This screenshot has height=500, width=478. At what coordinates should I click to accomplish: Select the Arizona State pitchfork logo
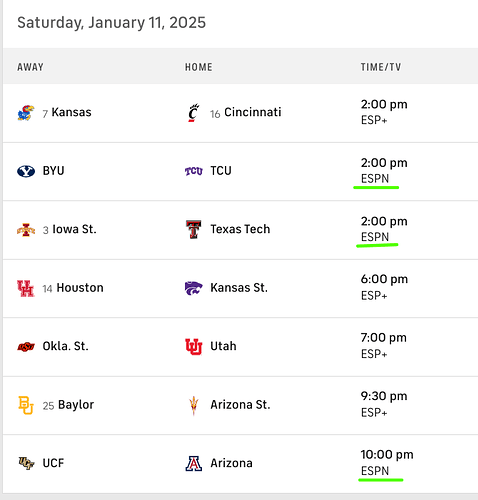click(193, 405)
